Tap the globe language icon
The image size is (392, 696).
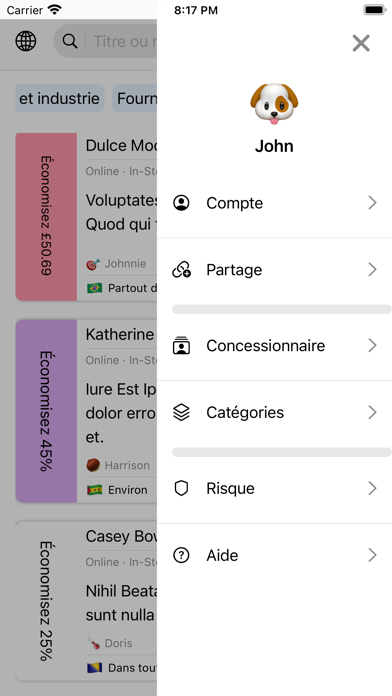pos(26,41)
